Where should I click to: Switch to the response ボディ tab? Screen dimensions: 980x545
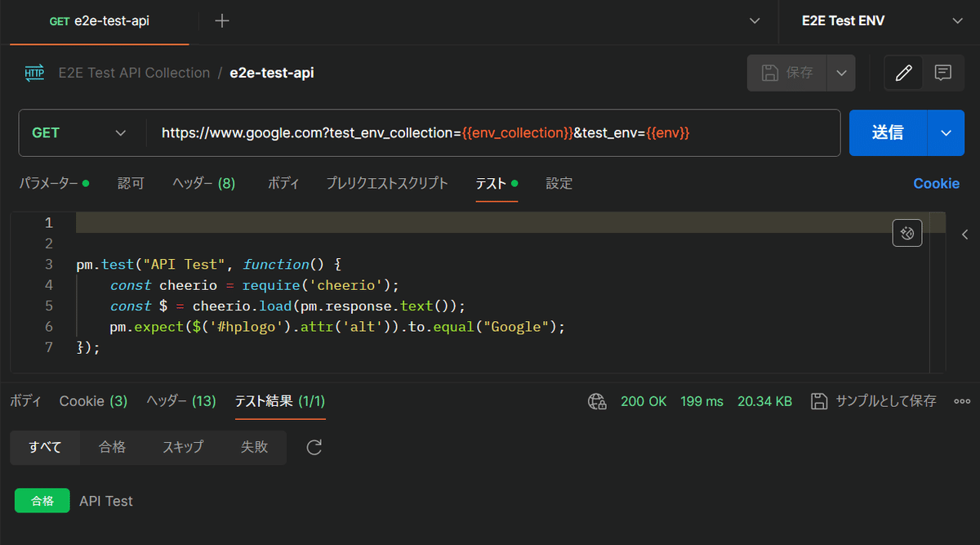(x=25, y=401)
